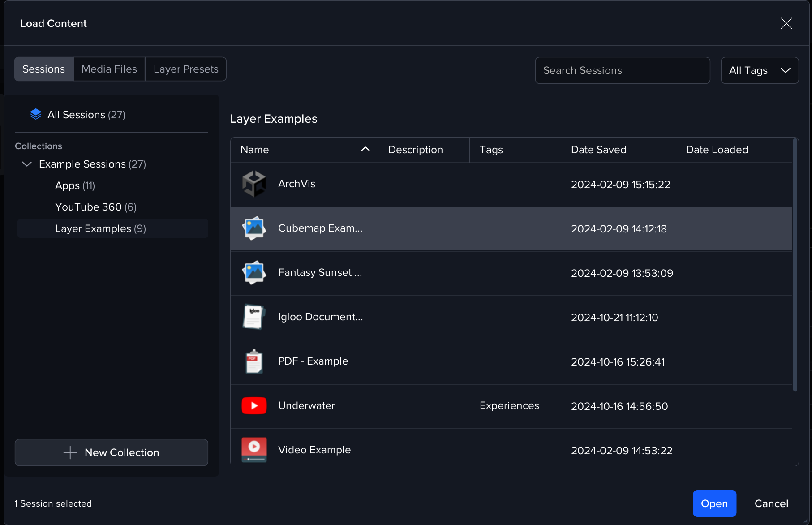Click the Igloo Document file icon
812x525 pixels.
[254, 317]
